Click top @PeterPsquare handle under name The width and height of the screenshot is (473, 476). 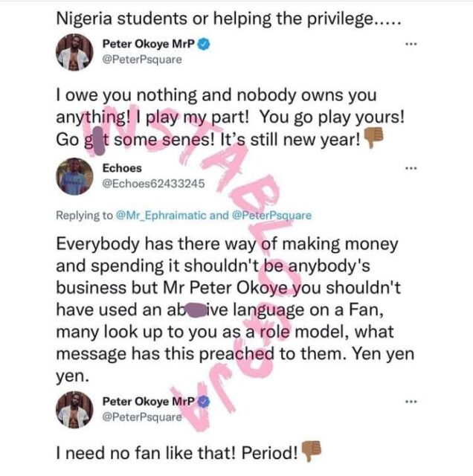[x=142, y=59]
